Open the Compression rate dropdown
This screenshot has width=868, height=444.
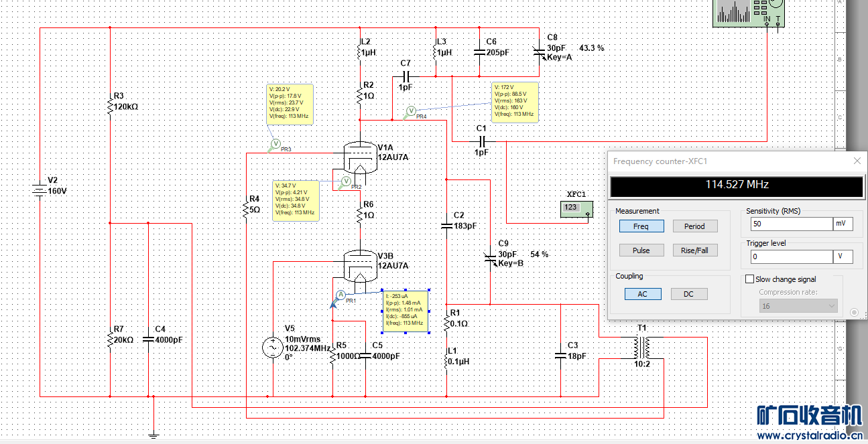[799, 306]
